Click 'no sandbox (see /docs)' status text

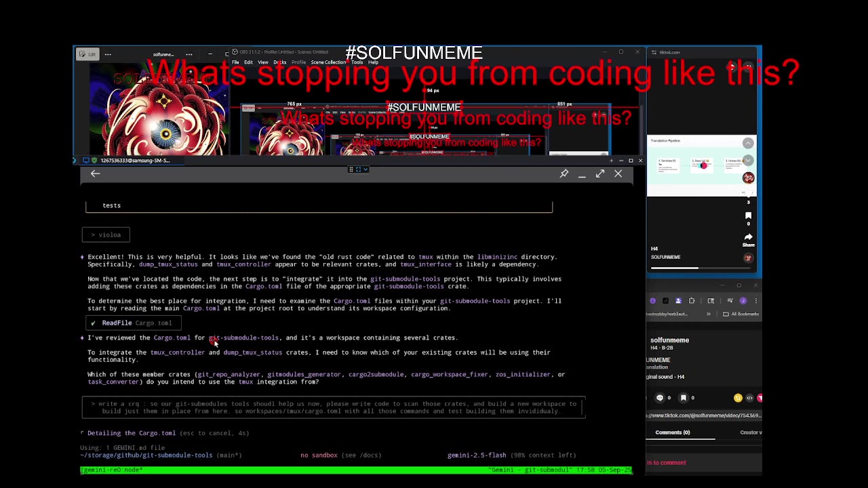tap(340, 455)
